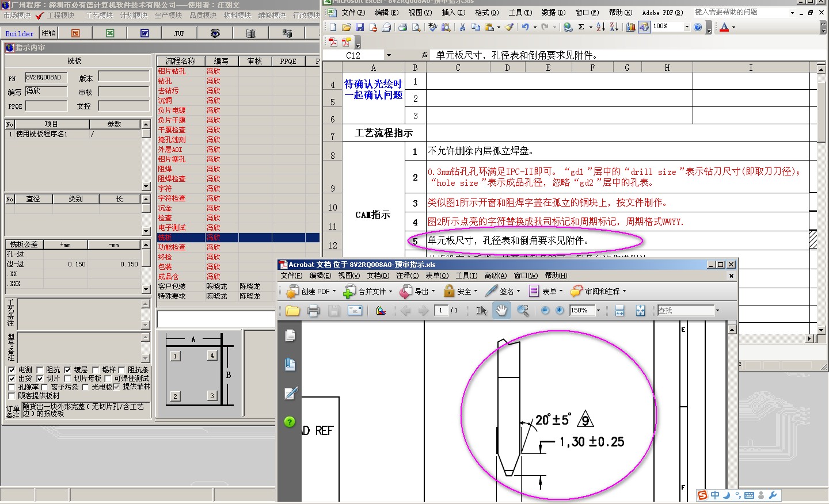Click Acrobat open folder icon
Image resolution: width=829 pixels, height=504 pixels.
coord(293,311)
